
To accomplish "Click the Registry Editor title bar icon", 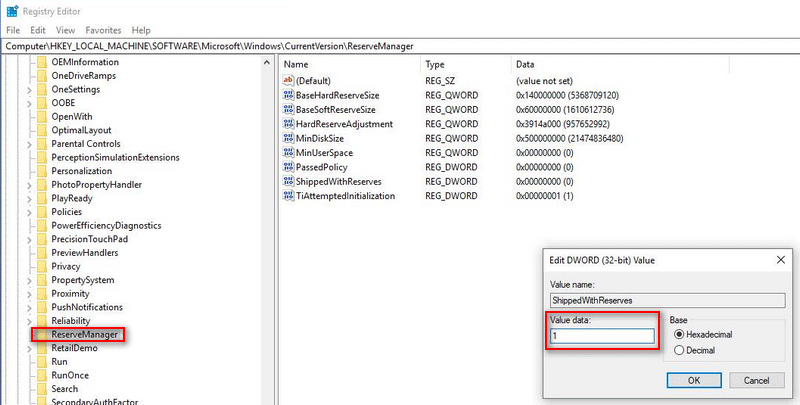I will [x=12, y=11].
